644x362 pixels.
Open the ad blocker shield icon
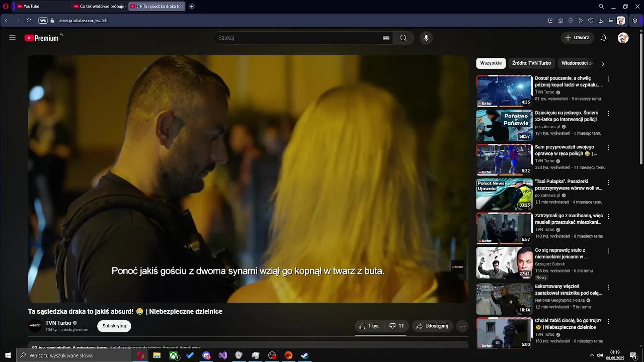tap(571, 21)
